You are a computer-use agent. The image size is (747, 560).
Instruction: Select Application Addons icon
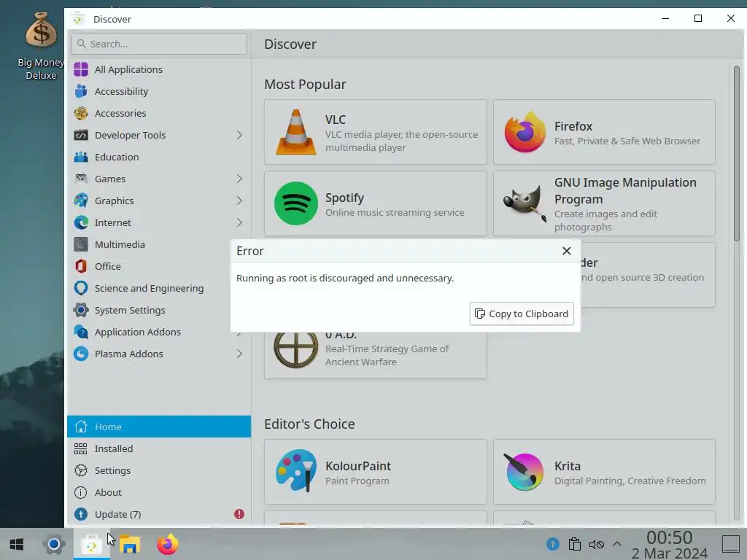pos(81,332)
